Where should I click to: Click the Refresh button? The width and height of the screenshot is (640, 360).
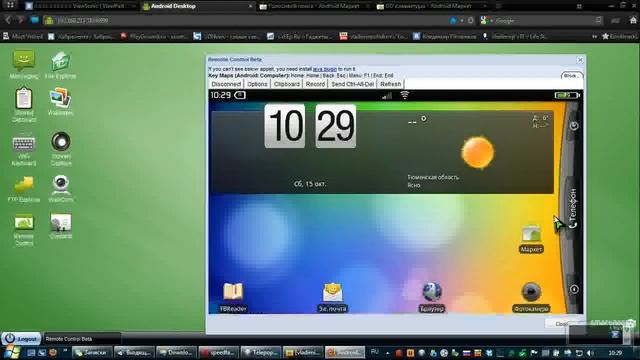pyautogui.click(x=391, y=84)
